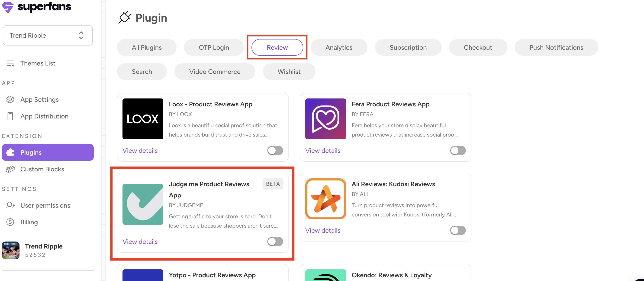
Task: Turn on the Judge.me Reviews toggle
Action: pos(275,242)
